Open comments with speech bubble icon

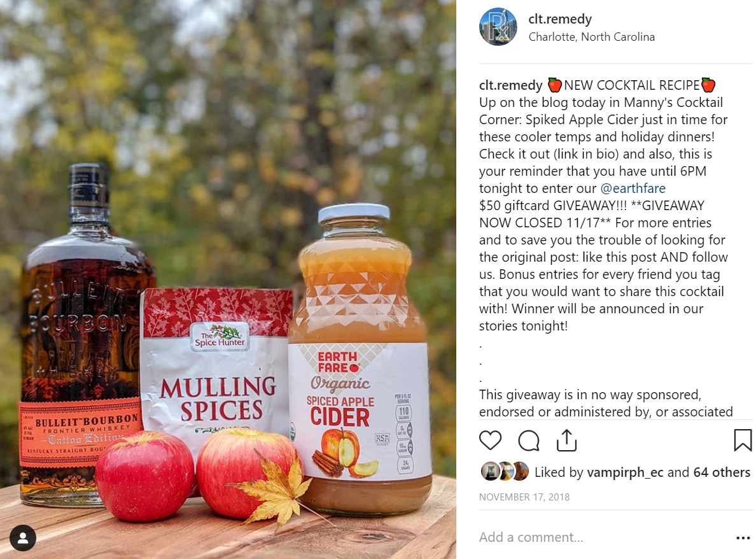pos(528,441)
